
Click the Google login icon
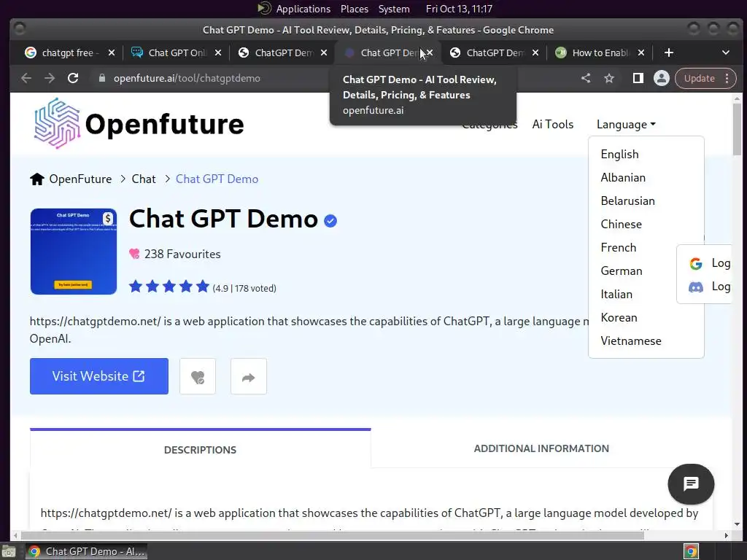[x=695, y=263]
